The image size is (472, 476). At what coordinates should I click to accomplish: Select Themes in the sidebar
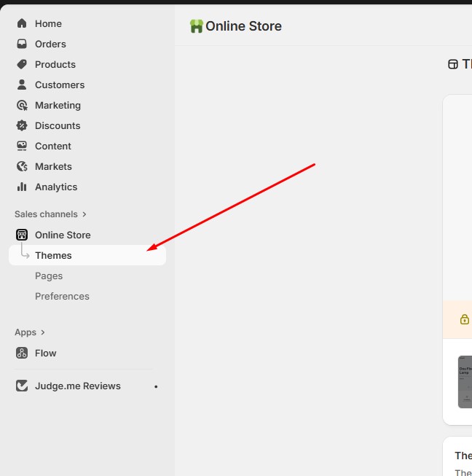[53, 255]
